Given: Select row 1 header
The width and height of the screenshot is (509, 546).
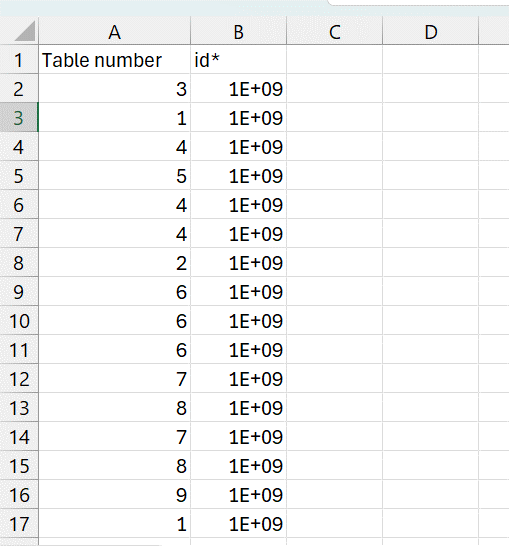Looking at the screenshot, I should [x=19, y=60].
